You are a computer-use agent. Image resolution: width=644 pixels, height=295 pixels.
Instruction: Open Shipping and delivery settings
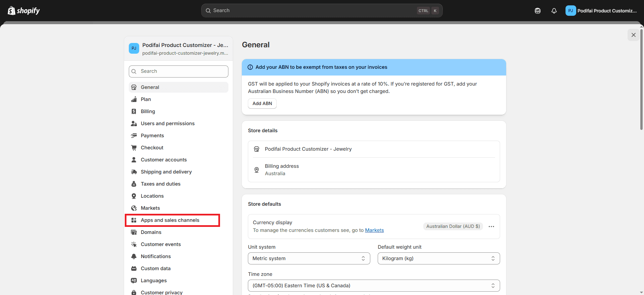(x=178, y=172)
